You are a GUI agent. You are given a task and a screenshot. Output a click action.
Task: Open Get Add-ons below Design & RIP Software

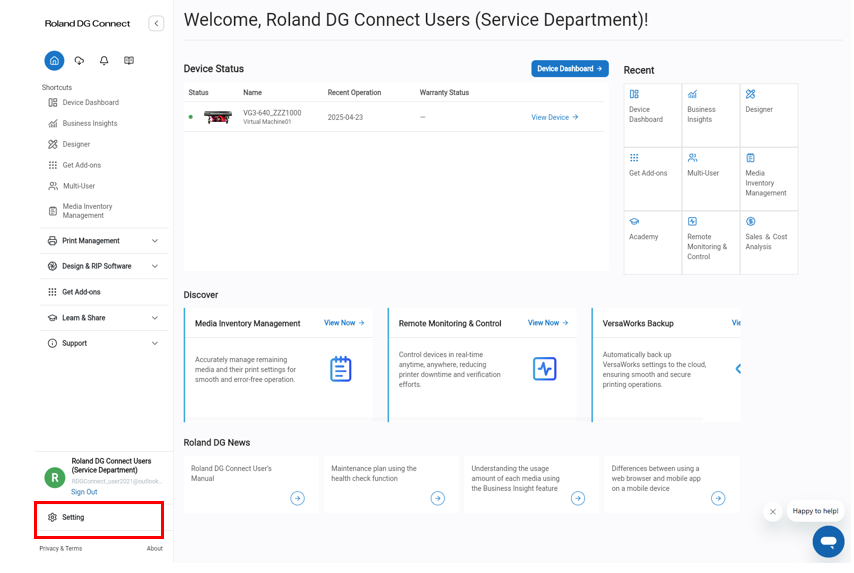[103, 292]
